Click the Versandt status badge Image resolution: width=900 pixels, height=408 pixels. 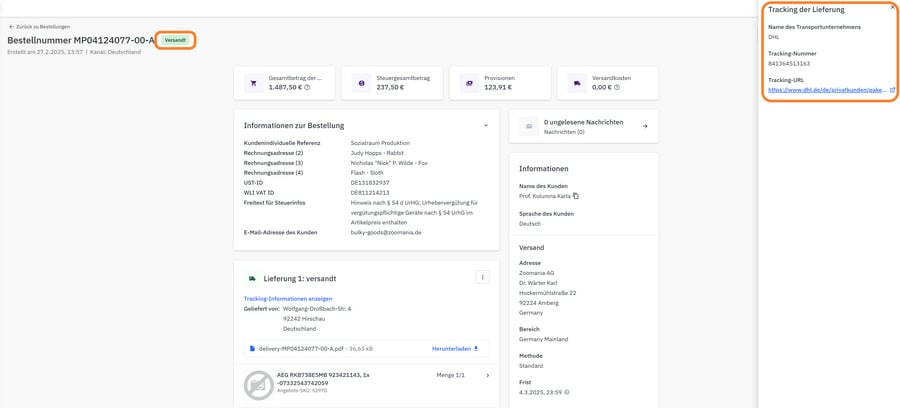tap(175, 40)
